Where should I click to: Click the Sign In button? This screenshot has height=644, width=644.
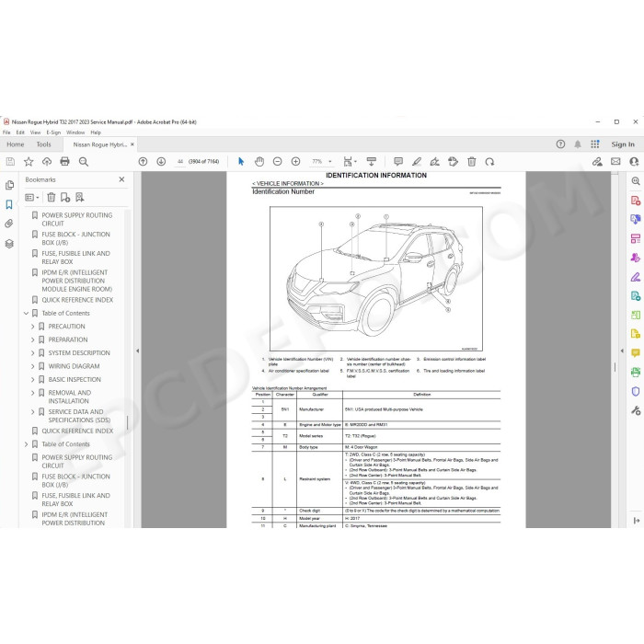623,144
